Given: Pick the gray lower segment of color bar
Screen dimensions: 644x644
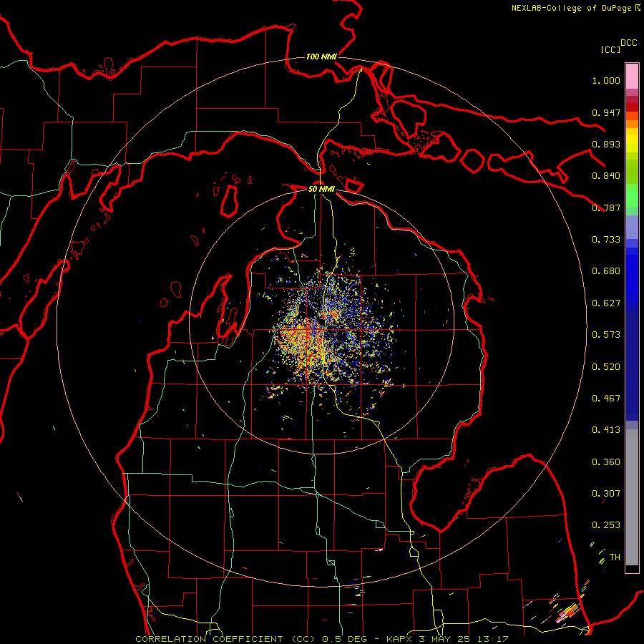Looking at the screenshot, I should click(x=632, y=497).
